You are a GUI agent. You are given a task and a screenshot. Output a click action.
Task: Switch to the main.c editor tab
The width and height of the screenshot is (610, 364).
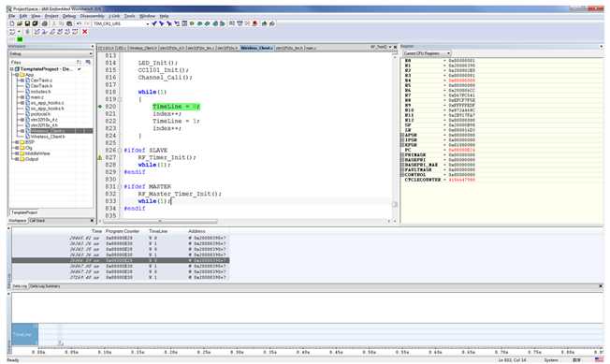(311, 48)
